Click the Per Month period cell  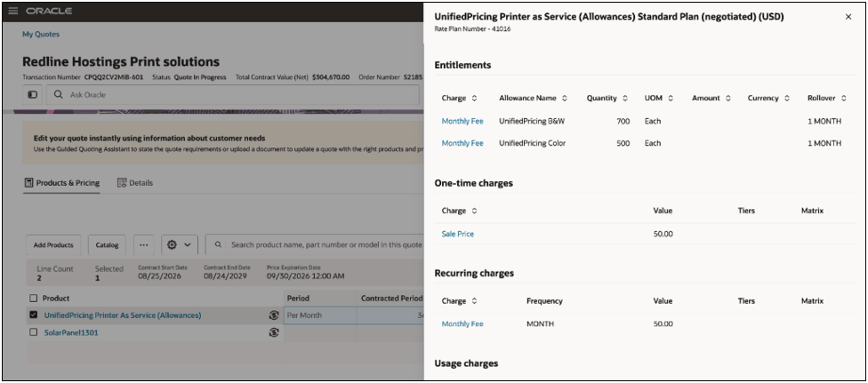(x=320, y=315)
